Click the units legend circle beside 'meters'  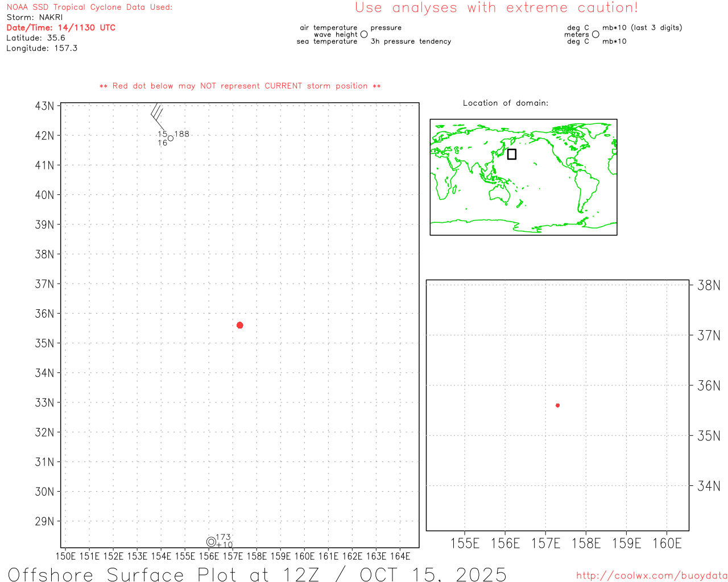pos(595,35)
